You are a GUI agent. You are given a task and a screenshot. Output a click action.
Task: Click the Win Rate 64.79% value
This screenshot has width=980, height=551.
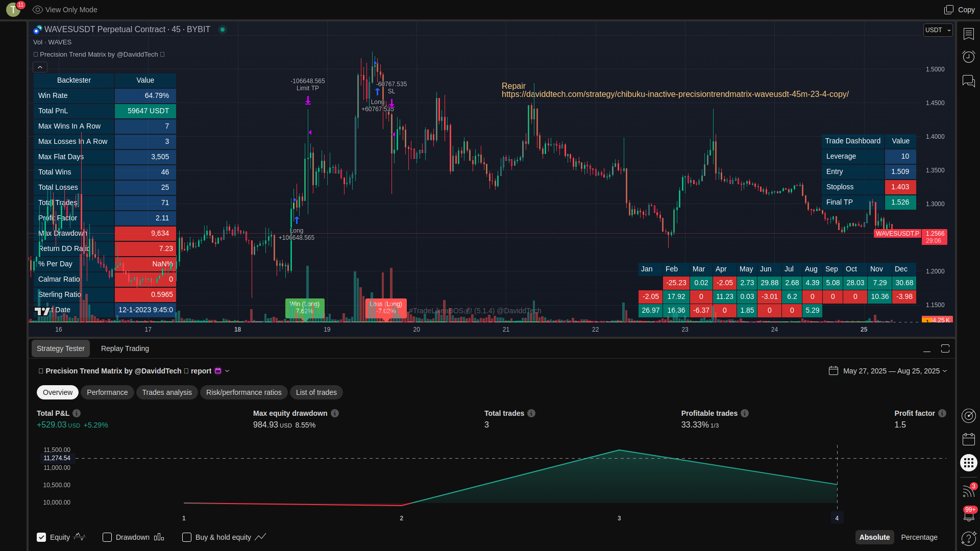click(145, 95)
